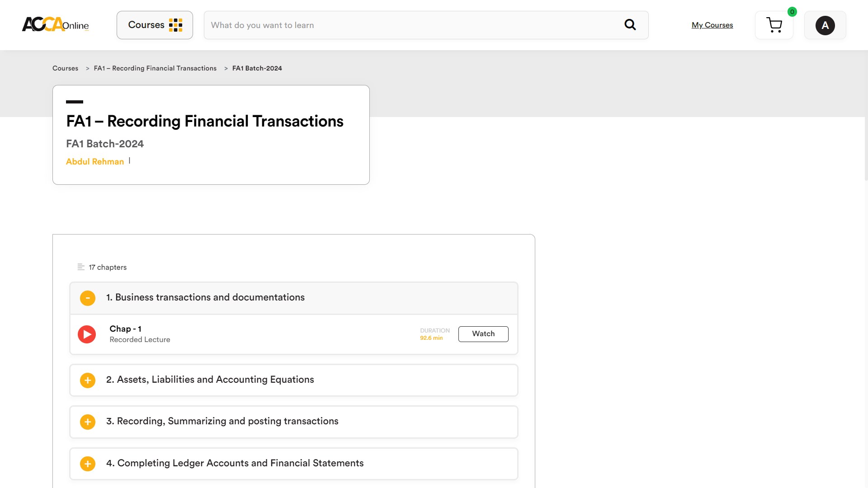
Task: Click the cart item count badge
Action: (x=792, y=12)
